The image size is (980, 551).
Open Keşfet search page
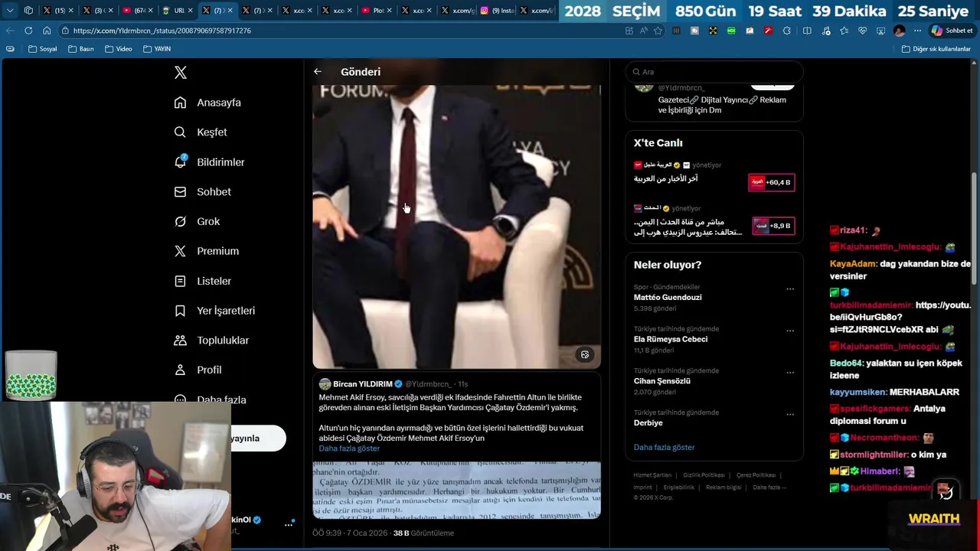point(201,132)
